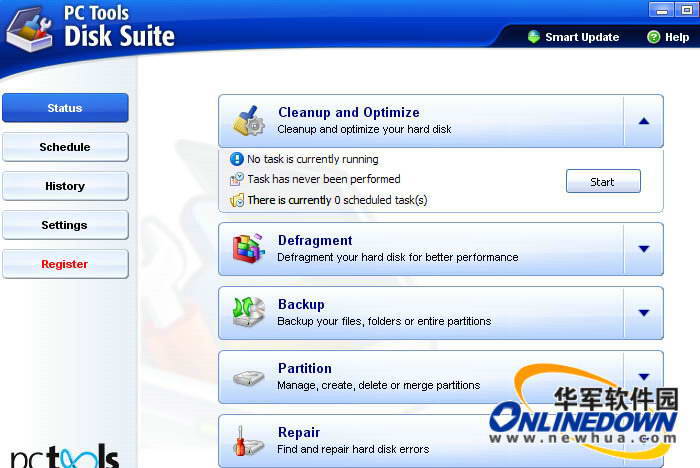Click 'Backup your files, folders or entire partitions'

point(384,321)
